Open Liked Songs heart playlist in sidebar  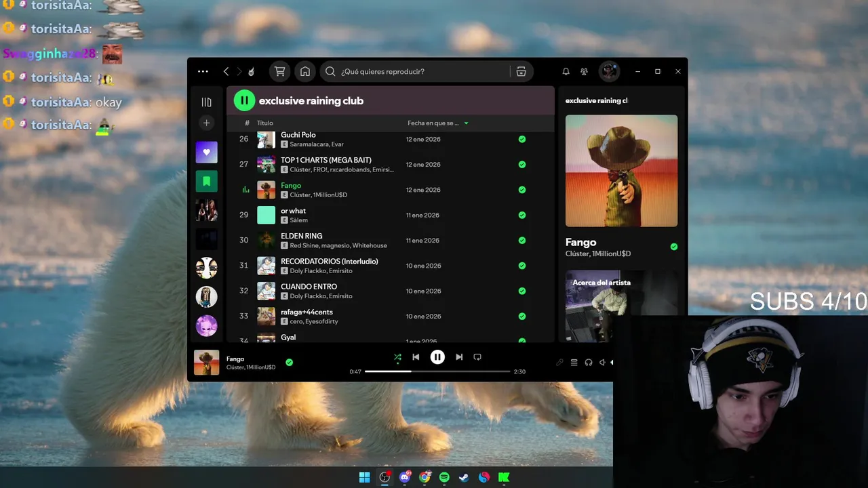point(207,152)
